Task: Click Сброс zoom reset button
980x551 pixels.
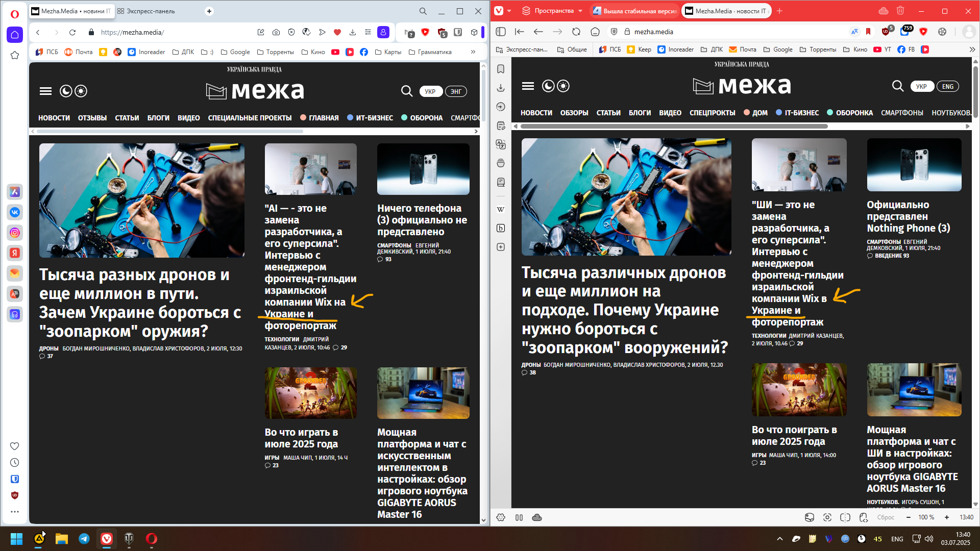Action: [x=886, y=517]
